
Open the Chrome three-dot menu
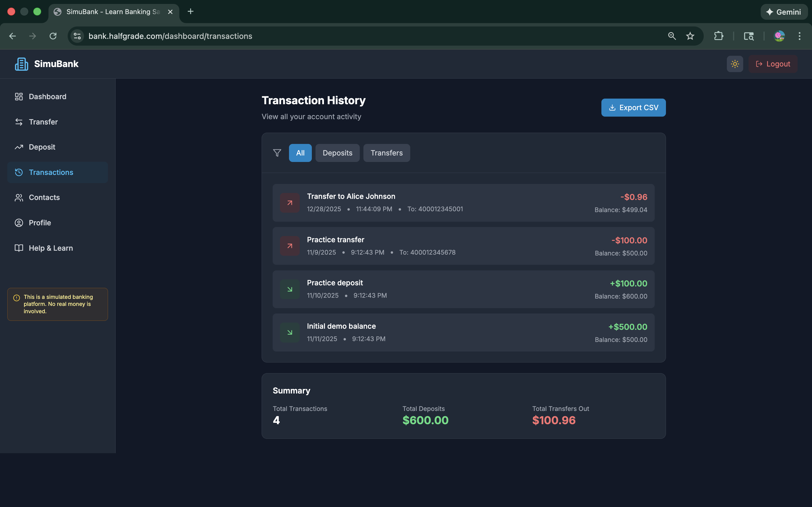pyautogui.click(x=800, y=36)
